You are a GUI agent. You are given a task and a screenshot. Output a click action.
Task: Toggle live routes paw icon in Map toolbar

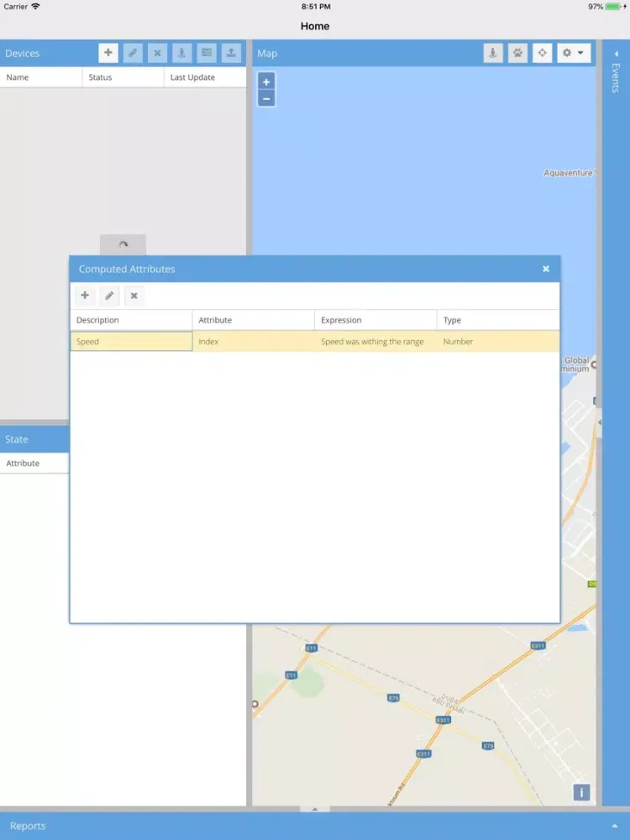coord(517,53)
